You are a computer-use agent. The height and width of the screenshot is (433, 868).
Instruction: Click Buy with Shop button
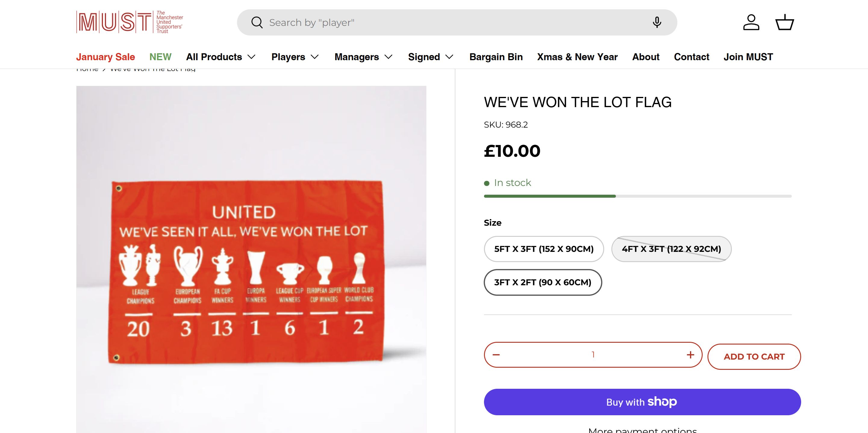coord(642,402)
